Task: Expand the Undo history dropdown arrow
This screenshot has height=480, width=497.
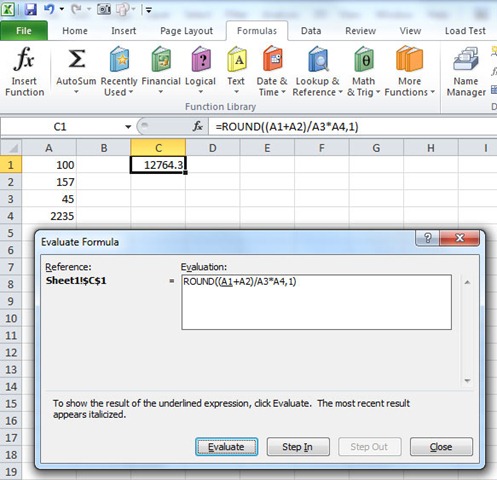Action: 62,9
